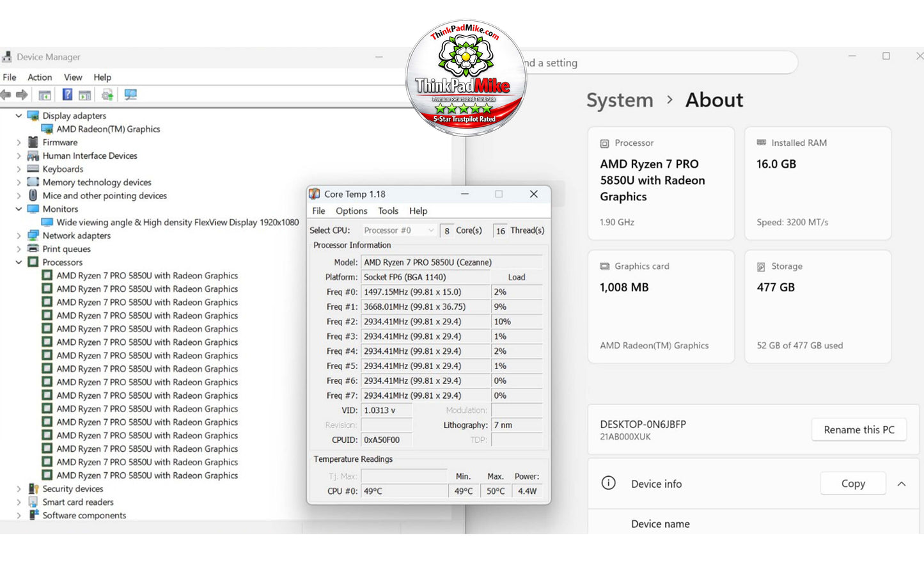
Task: Click the Core Temp title bar app icon
Action: coord(315,194)
